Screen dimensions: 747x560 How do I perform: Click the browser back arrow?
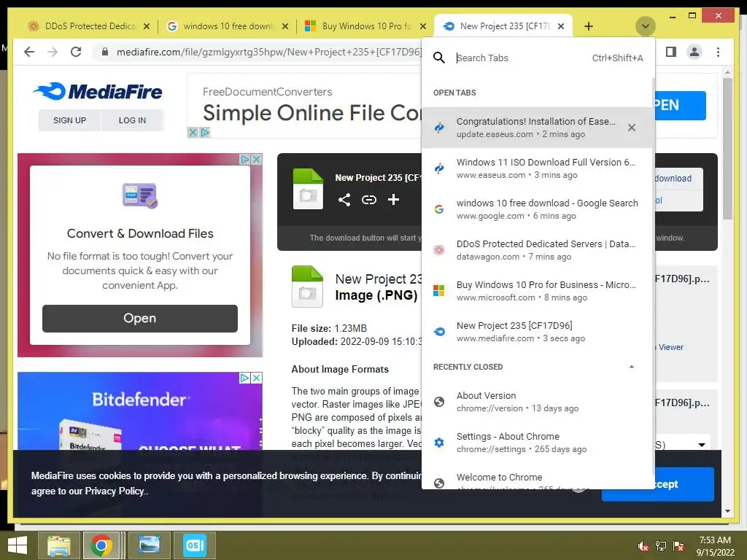[x=29, y=52]
